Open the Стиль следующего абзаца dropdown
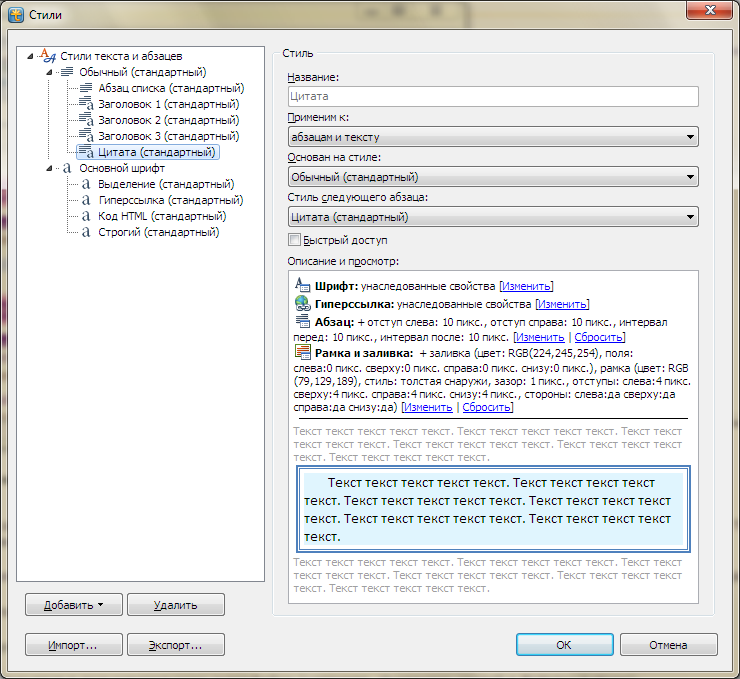740x679 pixels. point(492,217)
